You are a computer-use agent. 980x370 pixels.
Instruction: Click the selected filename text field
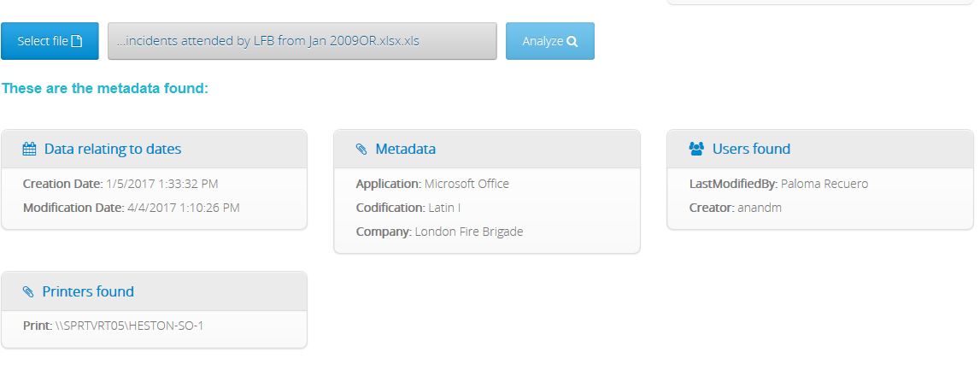coord(302,41)
